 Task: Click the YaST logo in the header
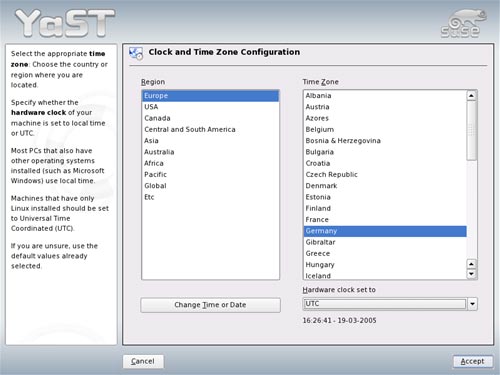pyautogui.click(x=65, y=23)
